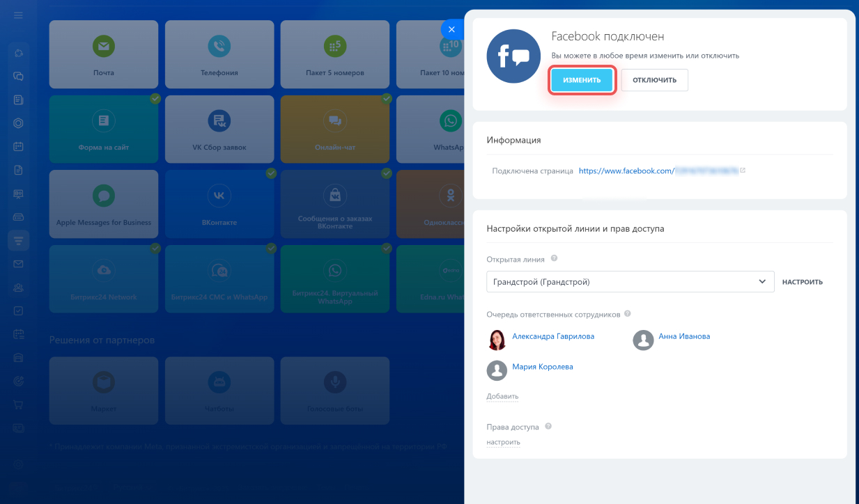This screenshot has height=504, width=859.
Task: Open the shopping cart icon in the sidebar
Action: point(18,404)
